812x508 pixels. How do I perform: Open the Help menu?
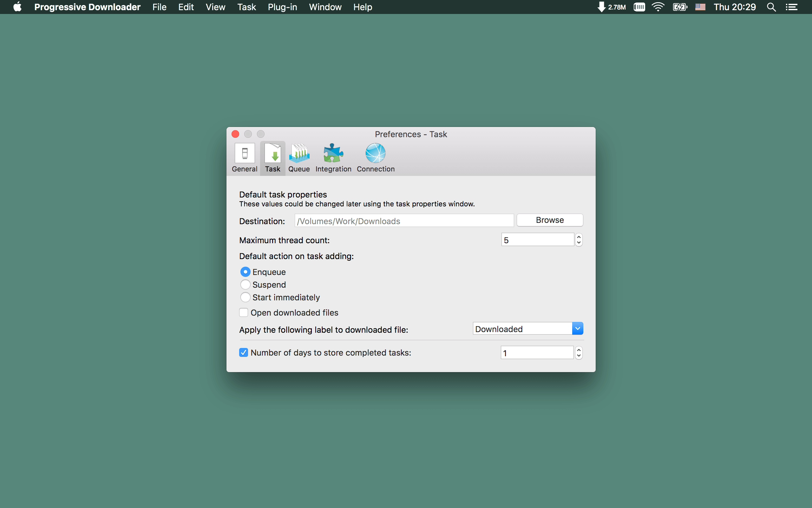tap(363, 7)
